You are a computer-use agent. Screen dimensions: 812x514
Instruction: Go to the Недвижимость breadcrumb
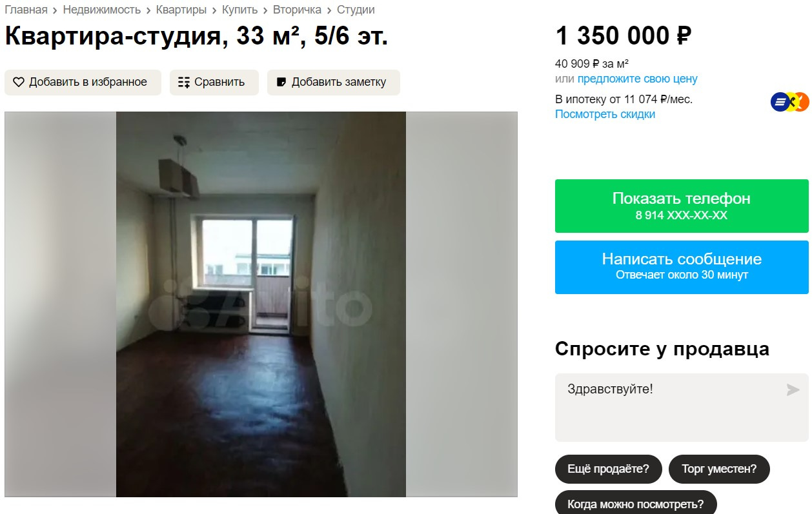coord(101,10)
